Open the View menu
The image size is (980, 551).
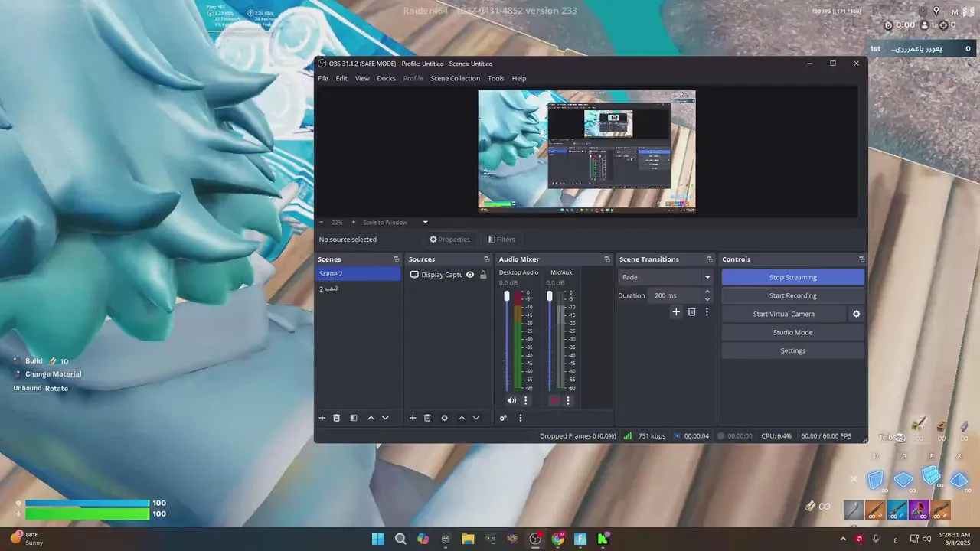tap(362, 78)
